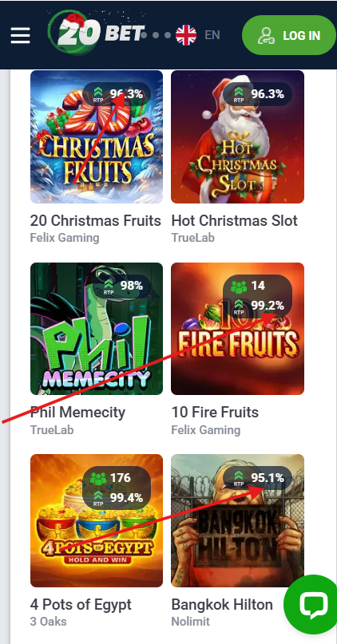This screenshot has height=644, width=337.
Task: Click the RTP icon on Hot Christmas Slot
Action: (238, 94)
